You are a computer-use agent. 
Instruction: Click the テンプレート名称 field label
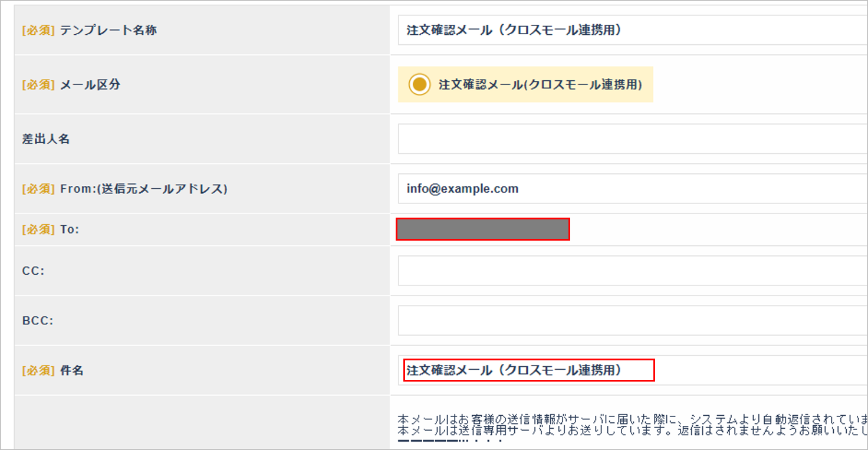108,30
